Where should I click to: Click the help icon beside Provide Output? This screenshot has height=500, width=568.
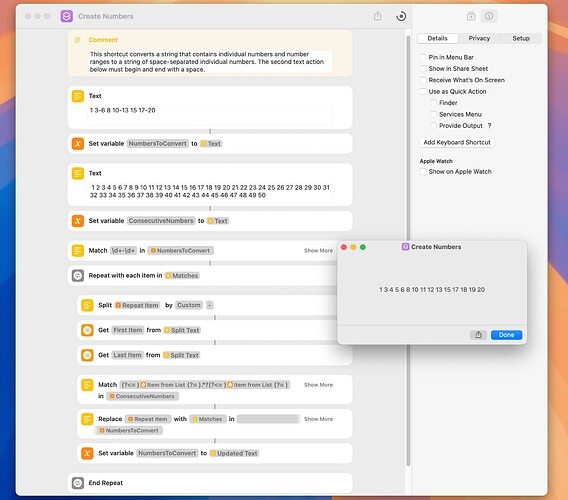pyautogui.click(x=489, y=126)
